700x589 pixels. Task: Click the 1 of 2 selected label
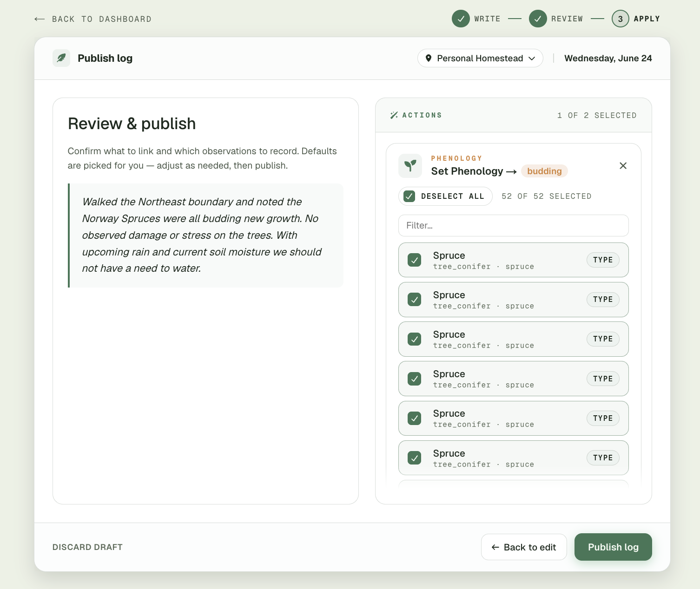pyautogui.click(x=597, y=115)
